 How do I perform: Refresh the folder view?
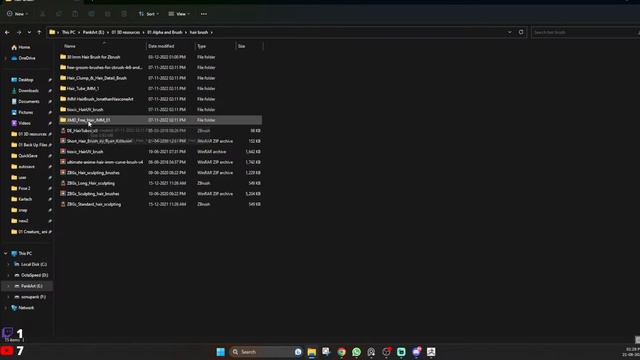[x=521, y=32]
